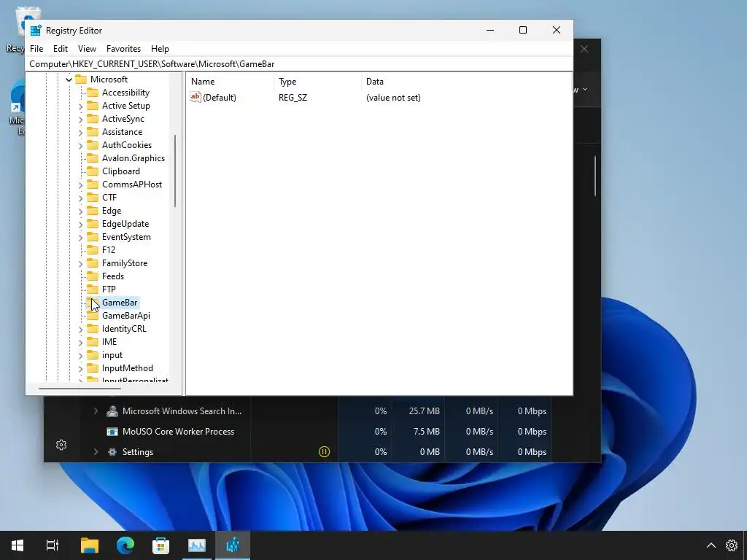
Task: Open Task Manager settings gear
Action: click(61, 445)
